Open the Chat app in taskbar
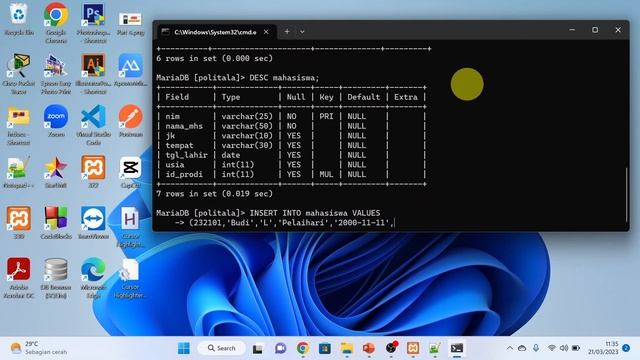The height and width of the screenshot is (360, 640). coord(280,348)
